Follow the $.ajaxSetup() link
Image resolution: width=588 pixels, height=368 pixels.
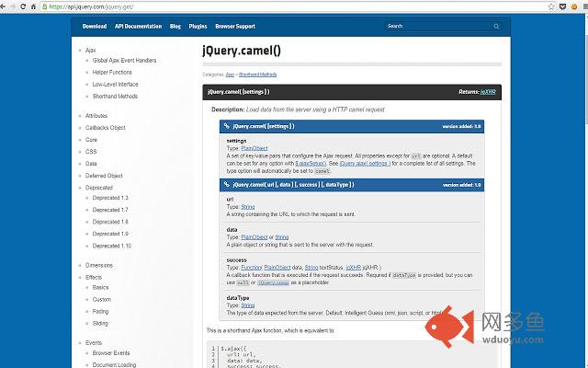(x=311, y=164)
